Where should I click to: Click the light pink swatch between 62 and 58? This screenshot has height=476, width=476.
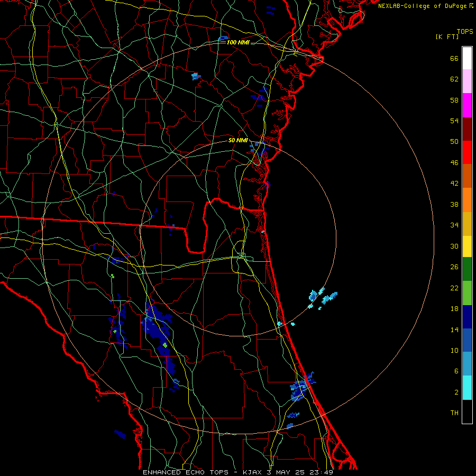(467, 81)
